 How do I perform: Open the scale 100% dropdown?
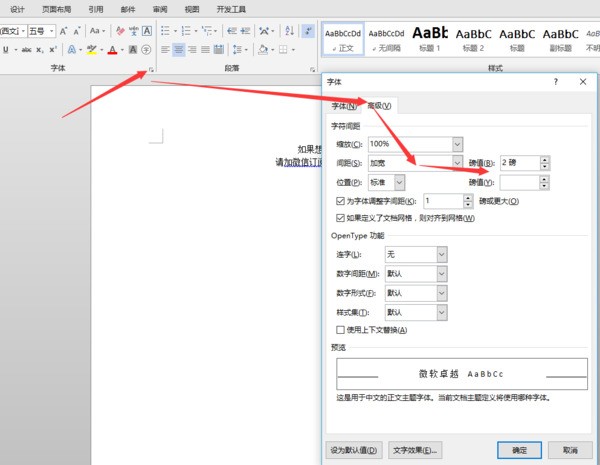[x=457, y=144]
